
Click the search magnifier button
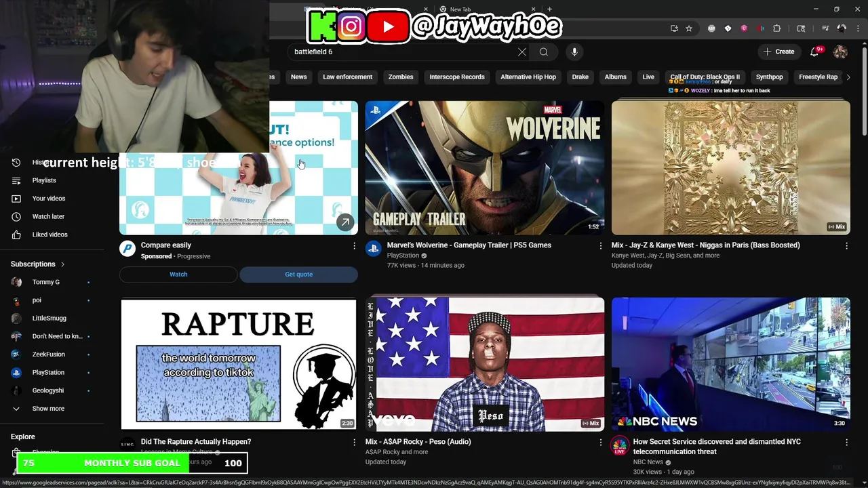544,52
